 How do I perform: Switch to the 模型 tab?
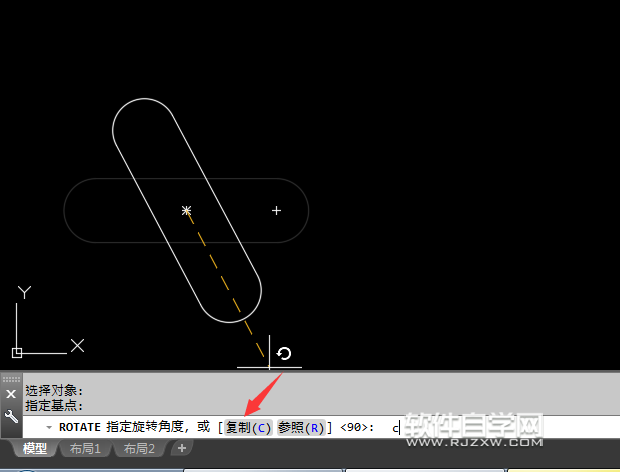click(x=35, y=448)
